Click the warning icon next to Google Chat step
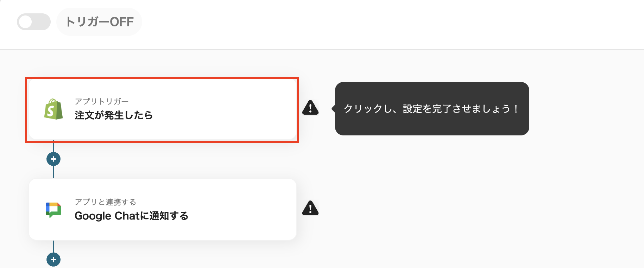 (x=310, y=209)
